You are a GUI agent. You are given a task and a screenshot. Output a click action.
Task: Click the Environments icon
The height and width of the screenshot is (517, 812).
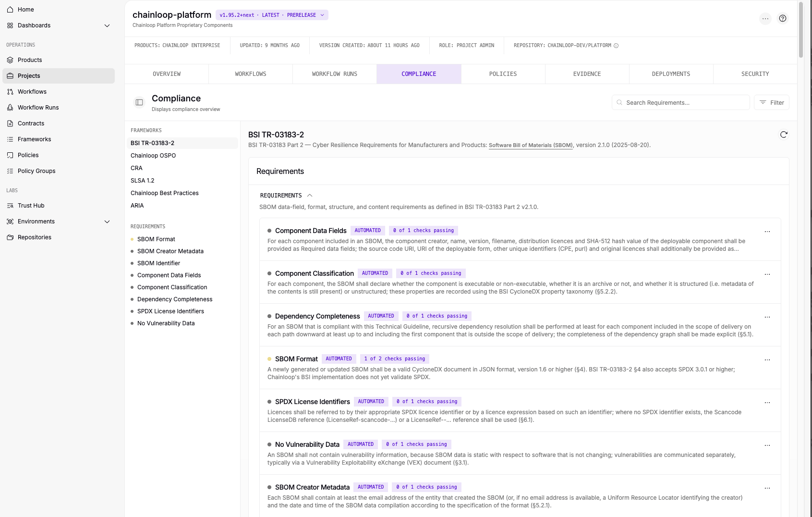(x=10, y=222)
